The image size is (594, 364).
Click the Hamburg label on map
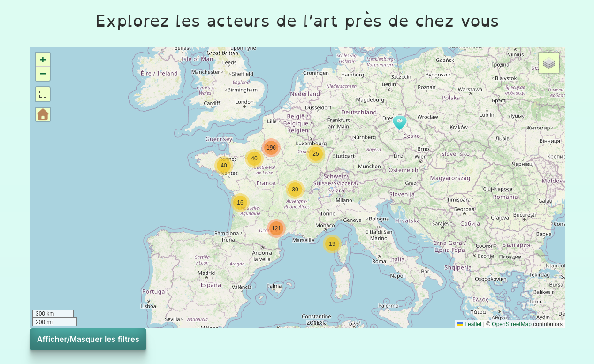point(353,75)
